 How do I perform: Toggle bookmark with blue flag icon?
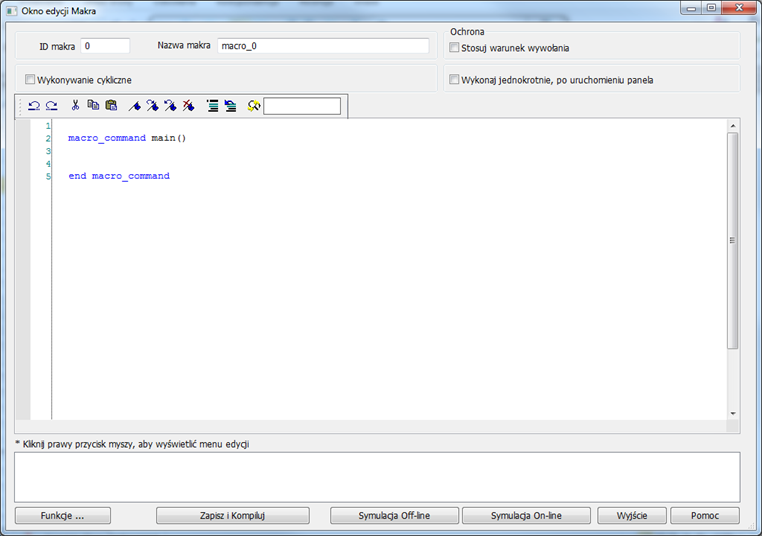point(135,105)
